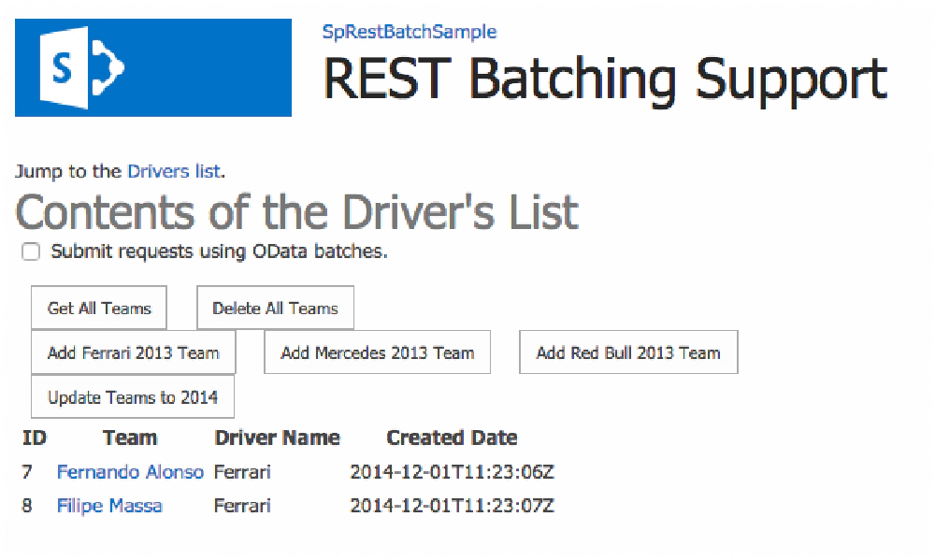The width and height of the screenshot is (935, 560).
Task: Select driver Fernando Alonso
Action: 130,471
